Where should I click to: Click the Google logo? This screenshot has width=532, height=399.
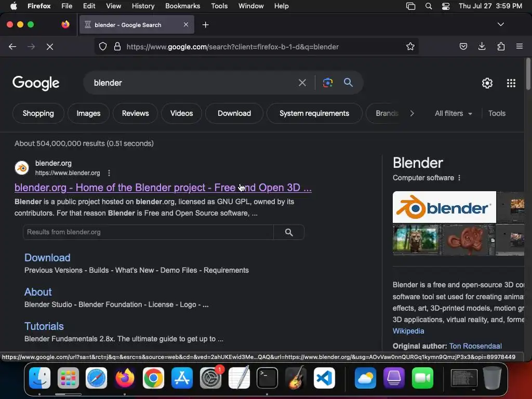(36, 83)
